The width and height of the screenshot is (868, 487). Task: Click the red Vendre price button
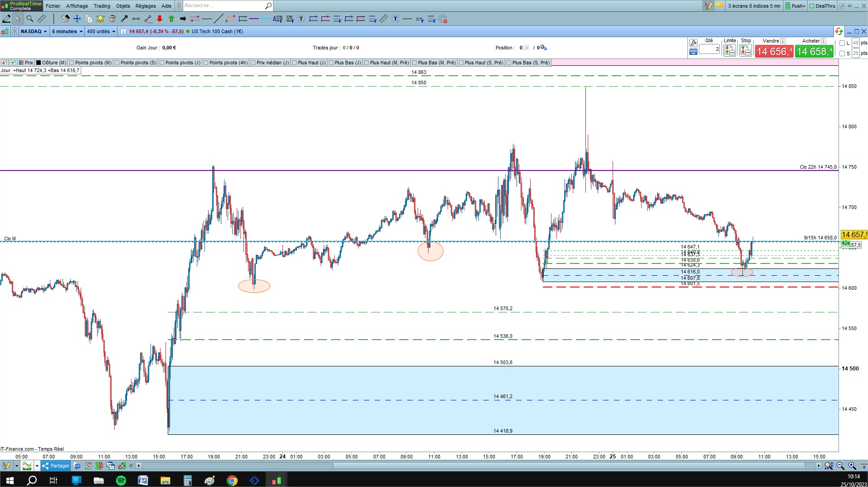[774, 51]
